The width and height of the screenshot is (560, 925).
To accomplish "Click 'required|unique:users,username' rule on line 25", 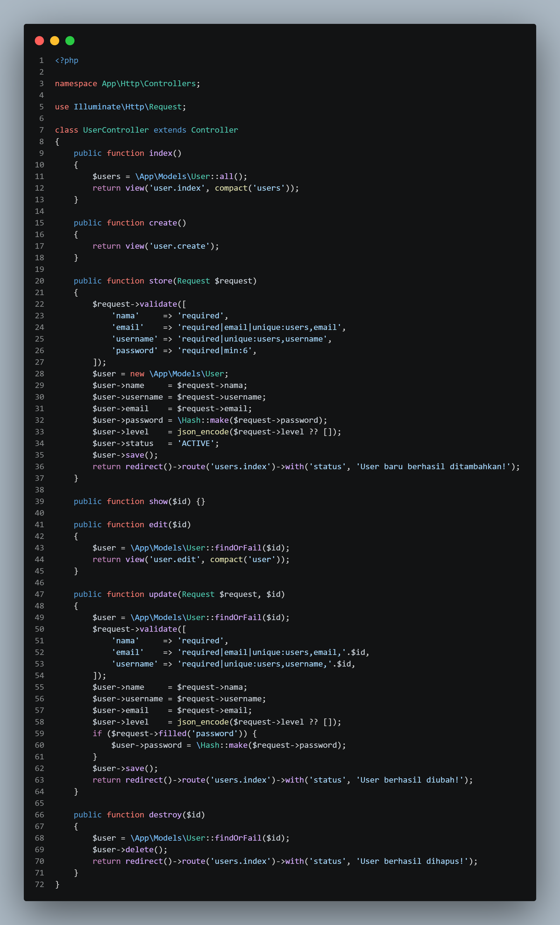I will click(x=253, y=339).
